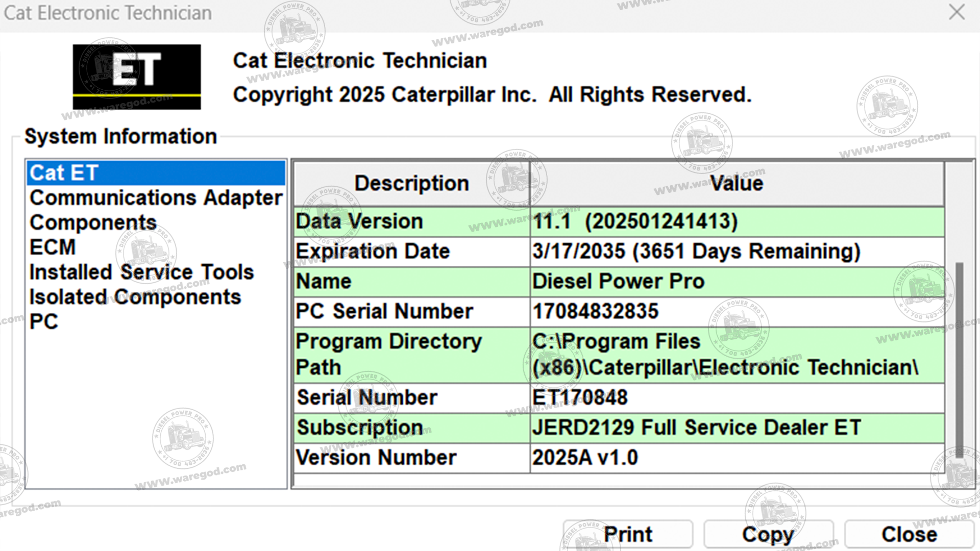Select the PC list entry

[44, 322]
